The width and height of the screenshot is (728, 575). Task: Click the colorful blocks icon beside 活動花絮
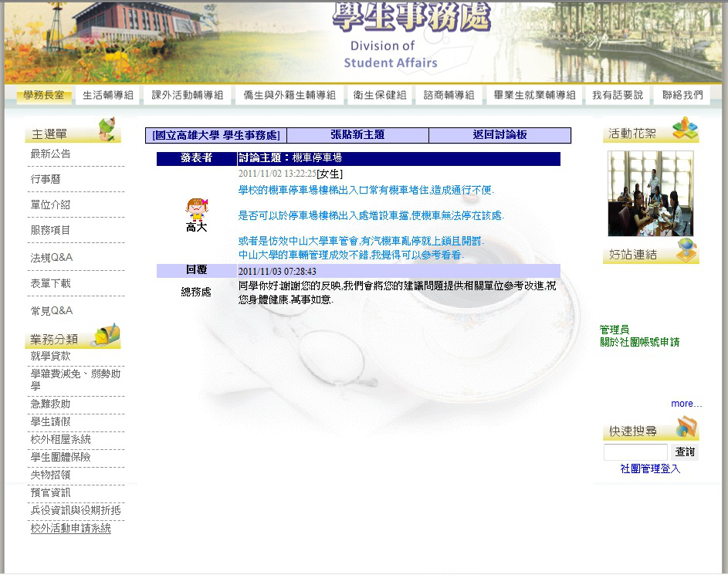pyautogui.click(x=685, y=129)
